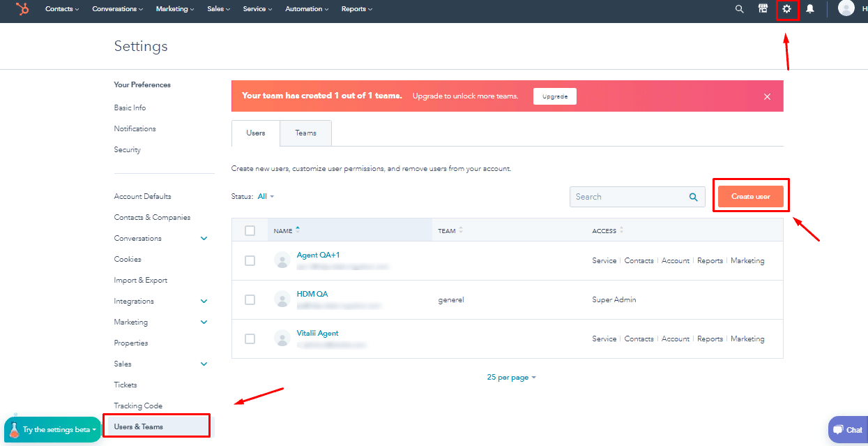
Task: Click HDM QA avatar icon
Action: click(282, 299)
